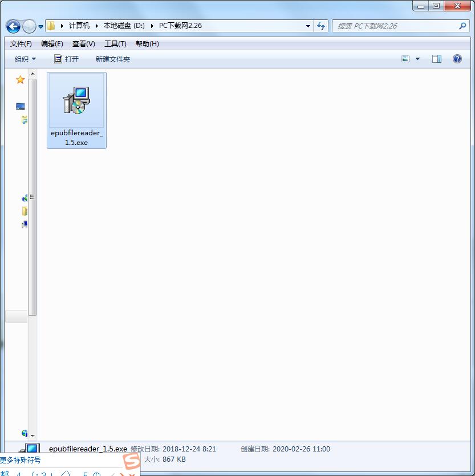Click the 新建文件夹 button
475x476 pixels.
(x=112, y=58)
